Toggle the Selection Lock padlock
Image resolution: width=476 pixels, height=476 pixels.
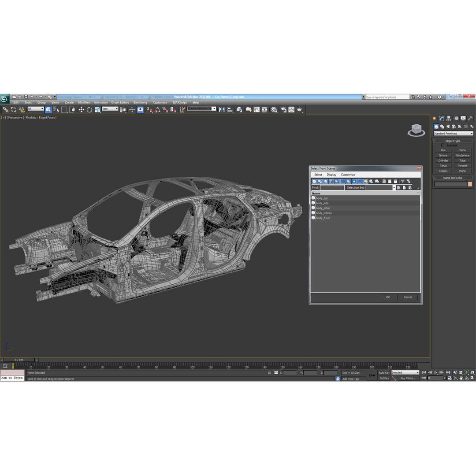(x=269, y=372)
